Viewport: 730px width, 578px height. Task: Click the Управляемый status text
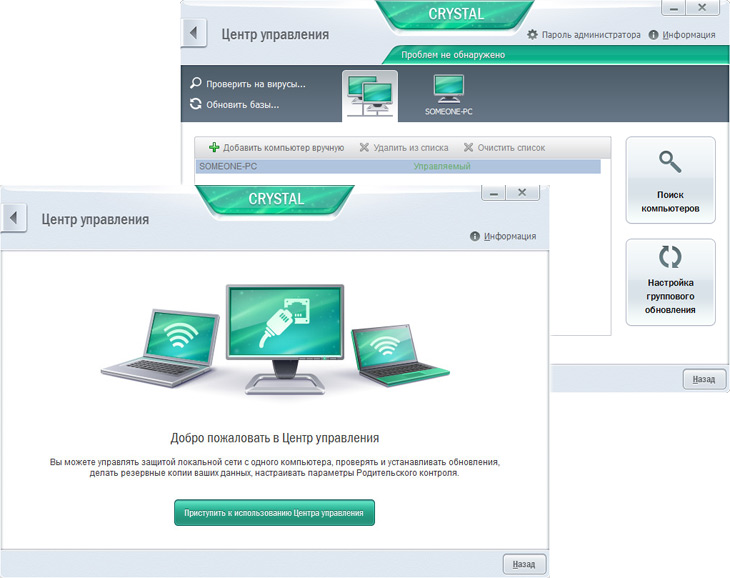[442, 167]
